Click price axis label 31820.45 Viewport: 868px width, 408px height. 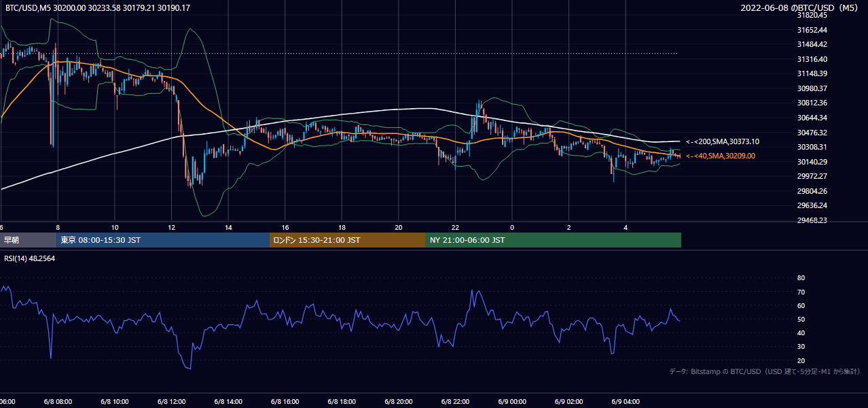click(x=812, y=15)
